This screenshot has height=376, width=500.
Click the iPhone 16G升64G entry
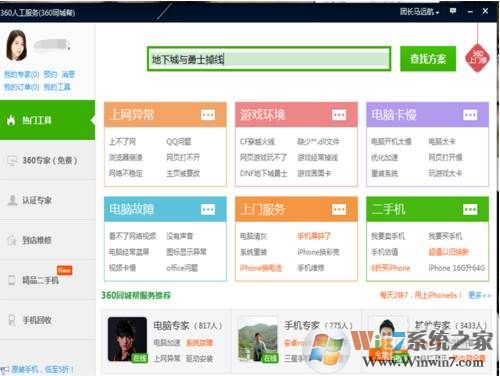click(457, 268)
